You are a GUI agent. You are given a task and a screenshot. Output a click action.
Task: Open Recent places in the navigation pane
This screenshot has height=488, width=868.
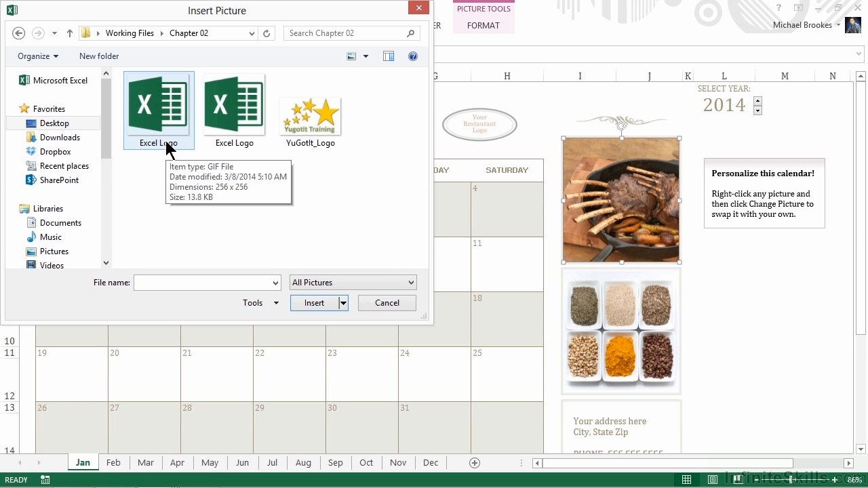pyautogui.click(x=57, y=166)
